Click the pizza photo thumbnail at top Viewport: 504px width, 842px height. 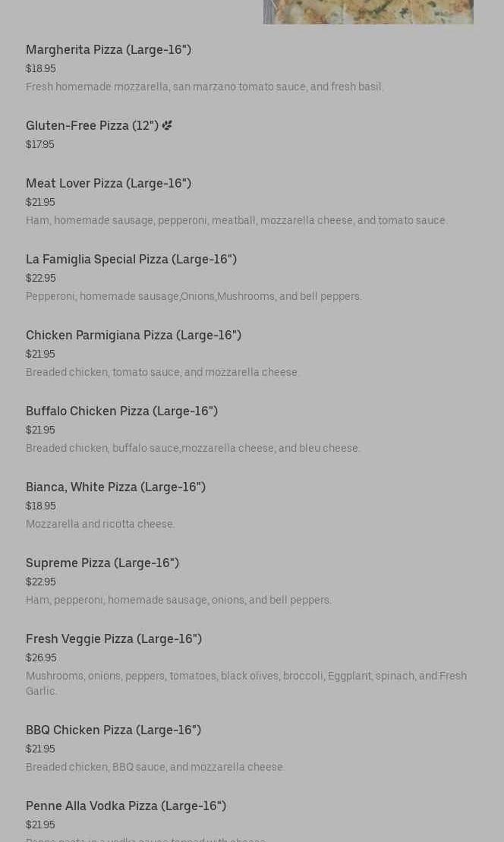click(368, 11)
